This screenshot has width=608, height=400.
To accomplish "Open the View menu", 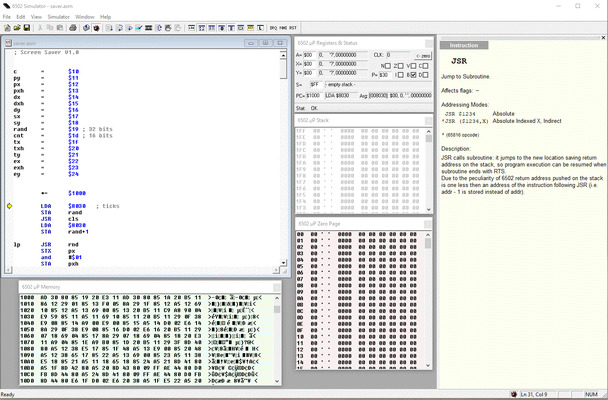I will click(x=36, y=17).
